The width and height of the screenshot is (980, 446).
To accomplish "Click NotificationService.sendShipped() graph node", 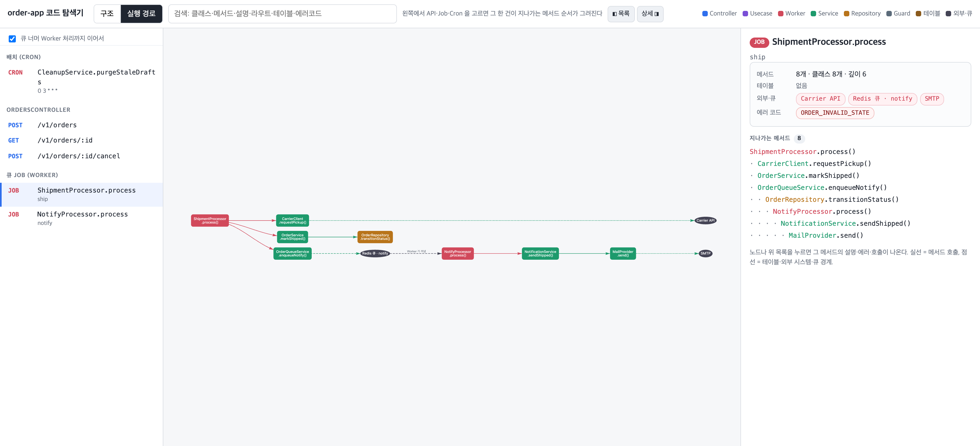I will [x=540, y=253].
